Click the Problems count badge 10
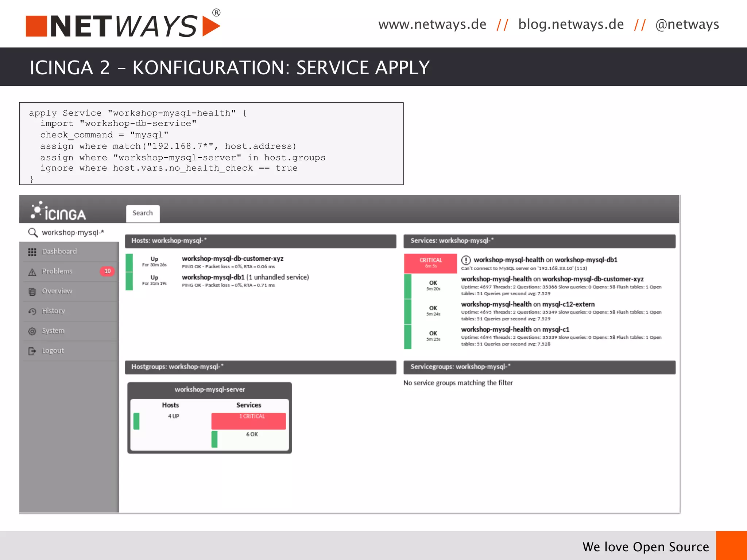 [107, 271]
